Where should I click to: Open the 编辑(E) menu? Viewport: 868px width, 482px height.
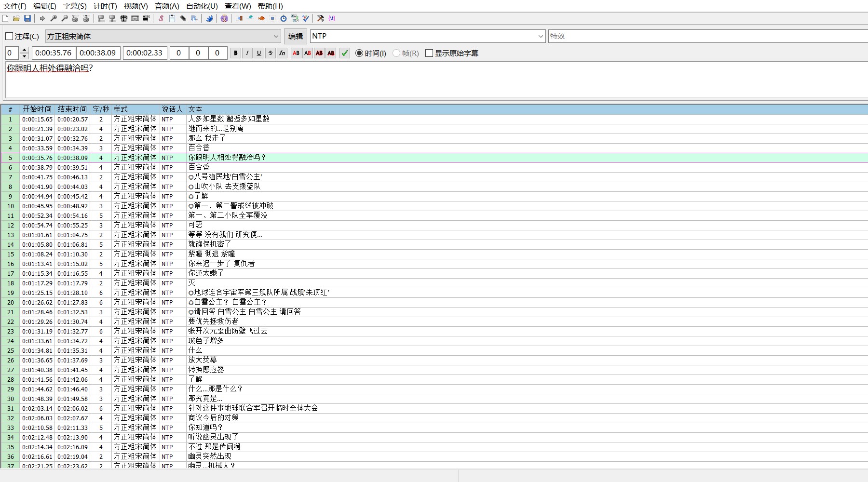(45, 6)
